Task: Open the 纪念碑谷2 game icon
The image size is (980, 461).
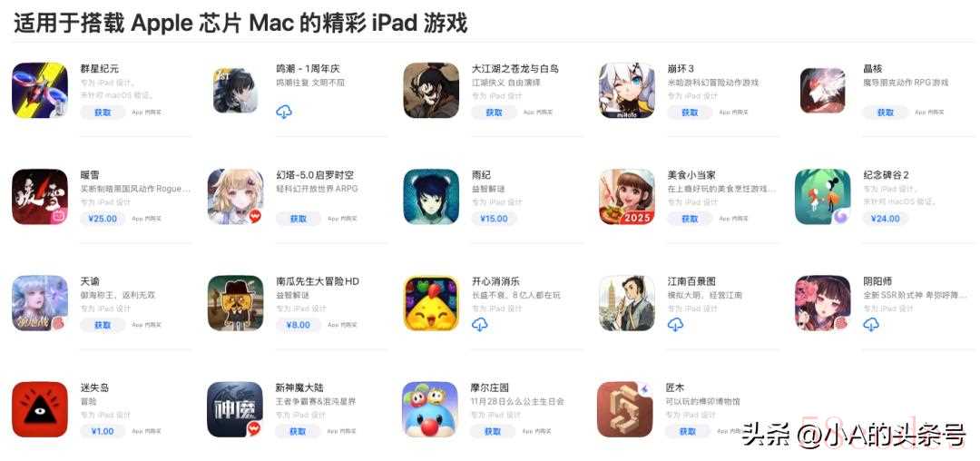Action: 822,197
